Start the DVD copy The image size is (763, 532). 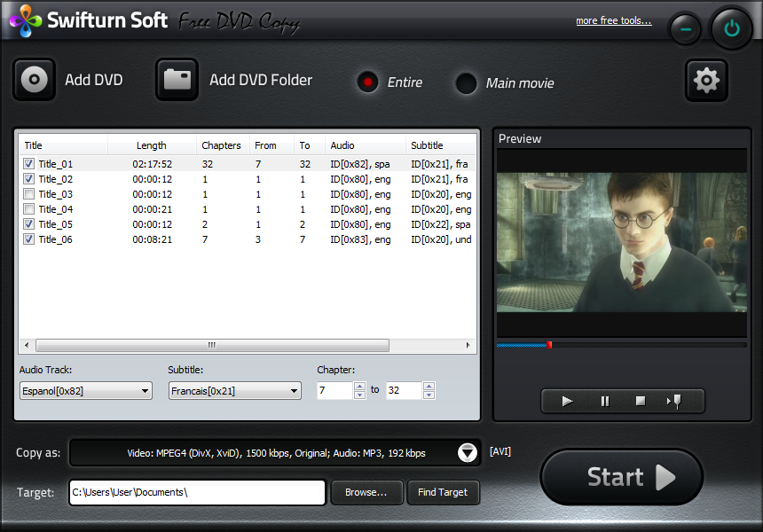click(x=621, y=477)
